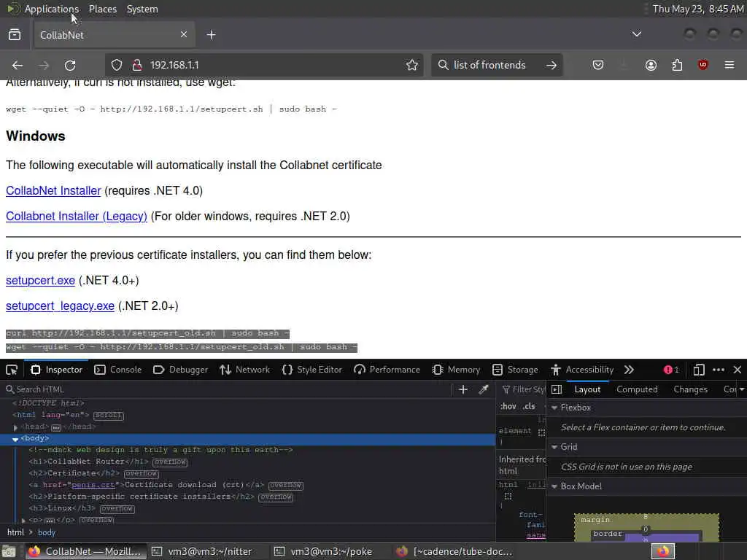Open the Firefox account icon
The height and width of the screenshot is (560, 747).
[651, 65]
